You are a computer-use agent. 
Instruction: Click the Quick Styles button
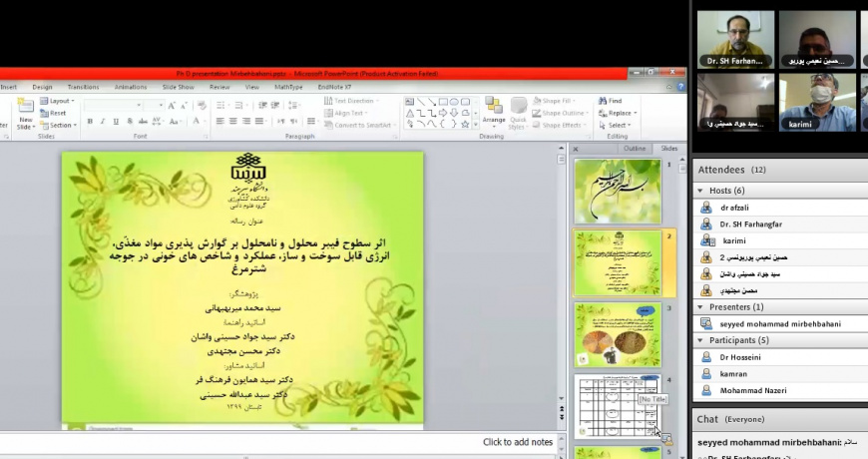point(518,114)
